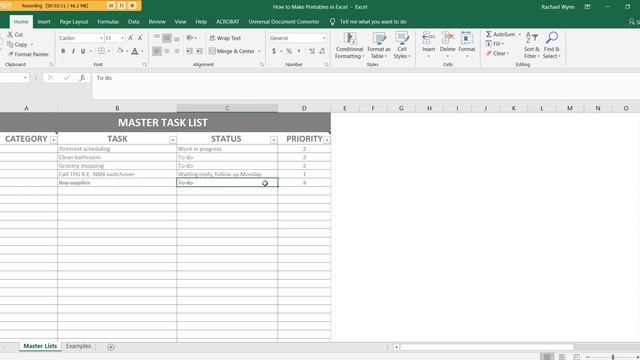Adjust the zoom slider

click(613, 357)
